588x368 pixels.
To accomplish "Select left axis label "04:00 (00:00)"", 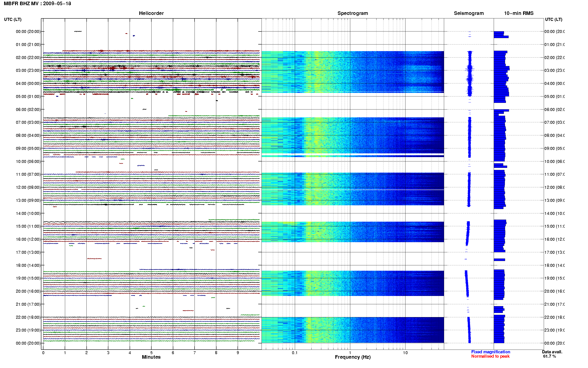I will pos(28,83).
